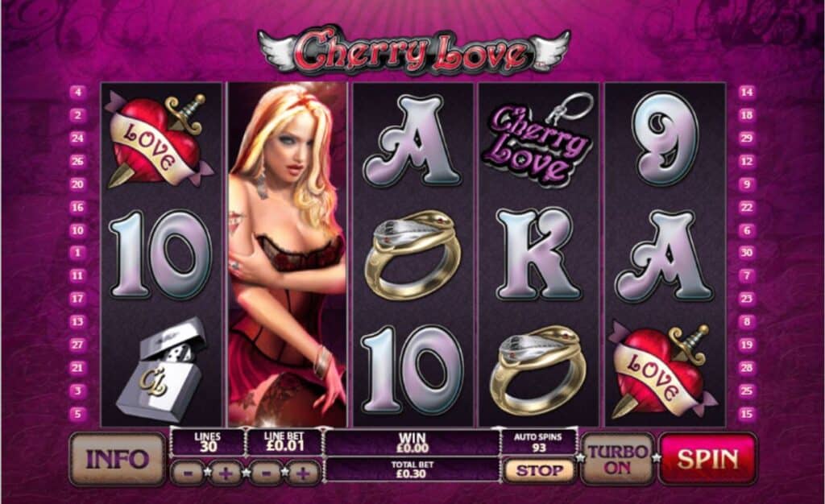This screenshot has width=825, height=504.
Task: Click the lighter symbol on the first reel
Action: (161, 369)
